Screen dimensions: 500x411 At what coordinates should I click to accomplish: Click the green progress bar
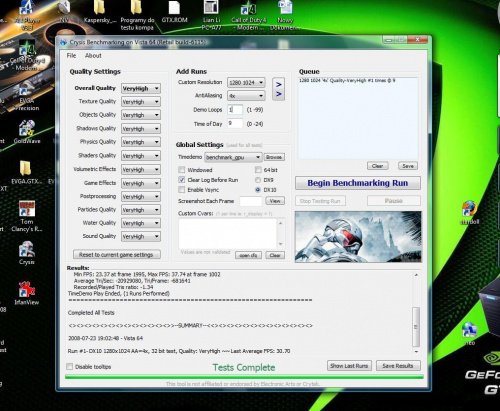[244, 377]
